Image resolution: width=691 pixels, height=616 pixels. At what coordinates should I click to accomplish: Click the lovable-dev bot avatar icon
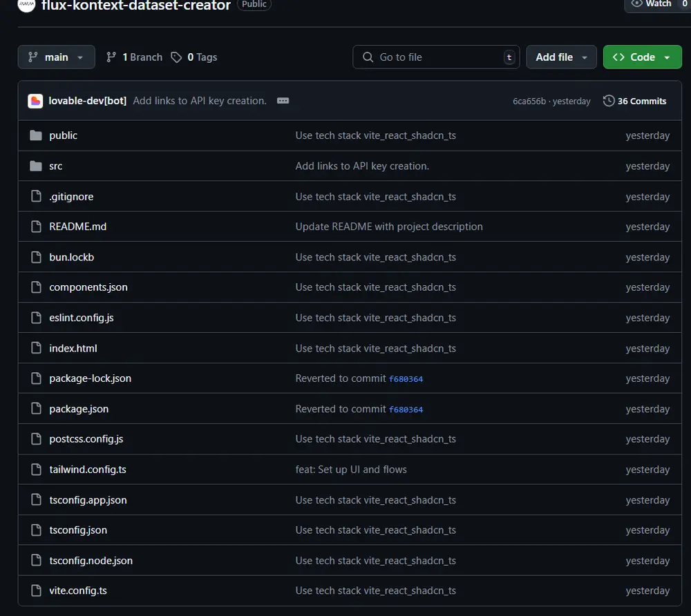(35, 101)
